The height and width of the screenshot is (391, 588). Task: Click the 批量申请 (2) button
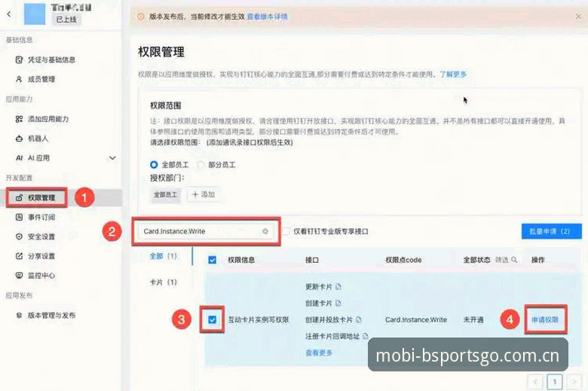tap(551, 231)
